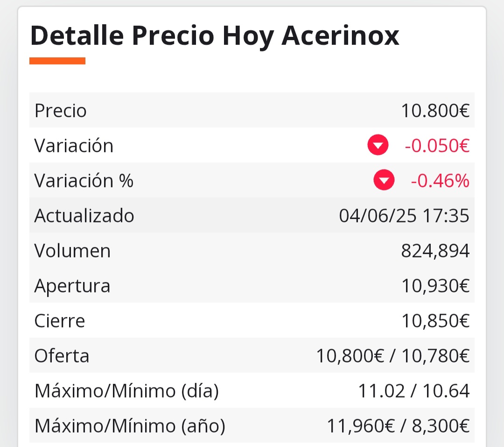Select the Variación row label

click(x=74, y=145)
